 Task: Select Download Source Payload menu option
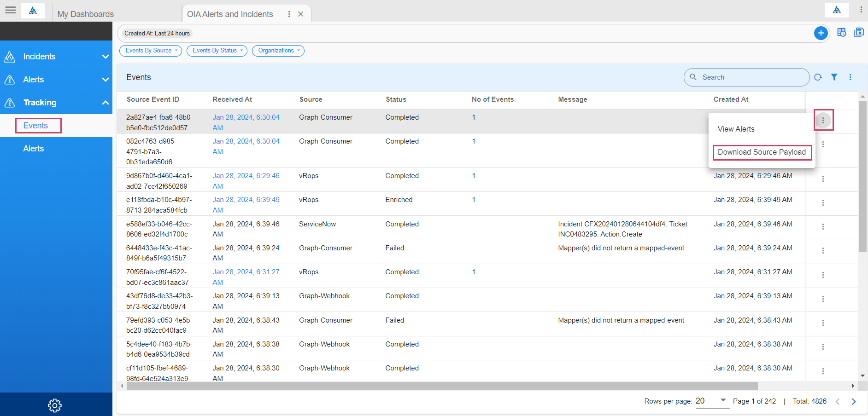point(762,152)
